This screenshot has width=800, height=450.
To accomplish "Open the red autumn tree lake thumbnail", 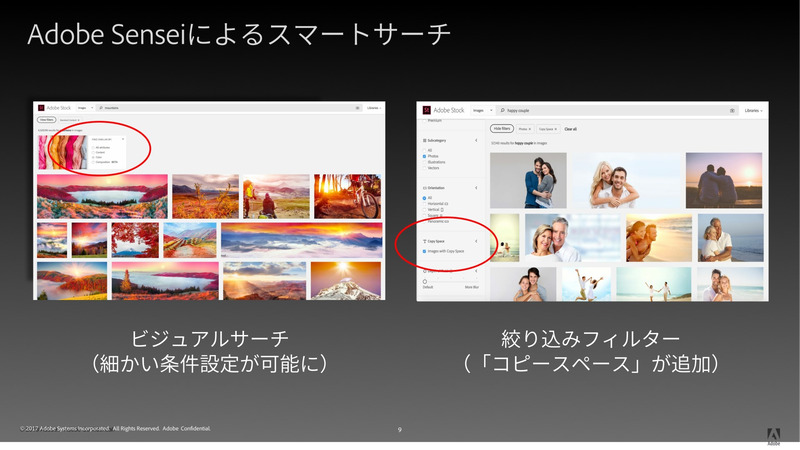I will pos(135,240).
